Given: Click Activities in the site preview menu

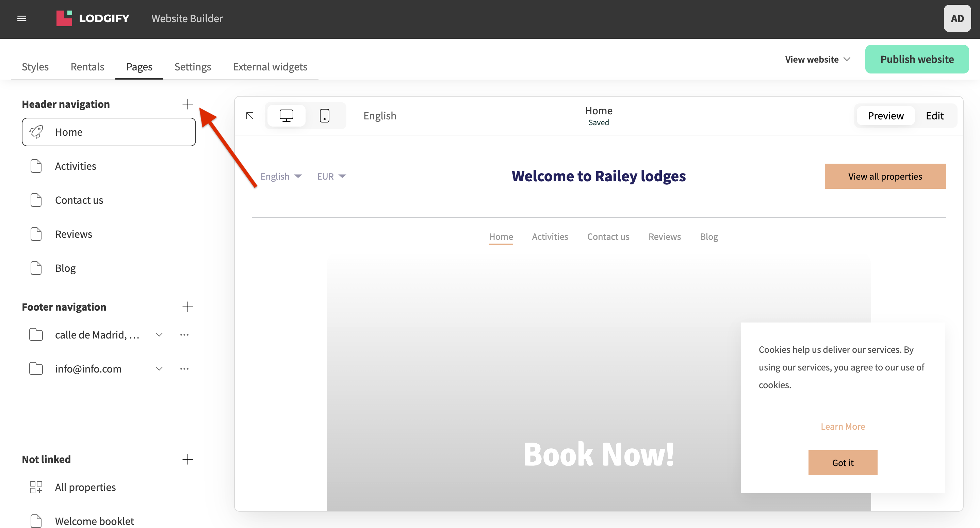Looking at the screenshot, I should pos(550,236).
